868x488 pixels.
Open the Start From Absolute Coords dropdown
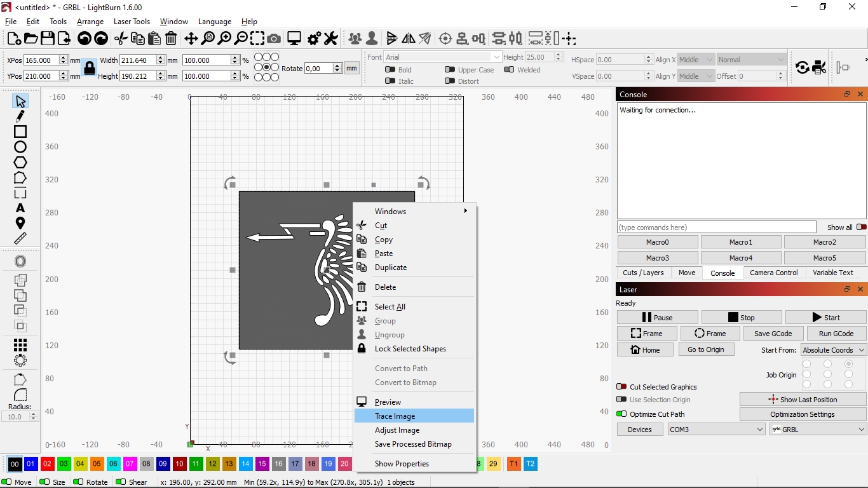point(834,350)
